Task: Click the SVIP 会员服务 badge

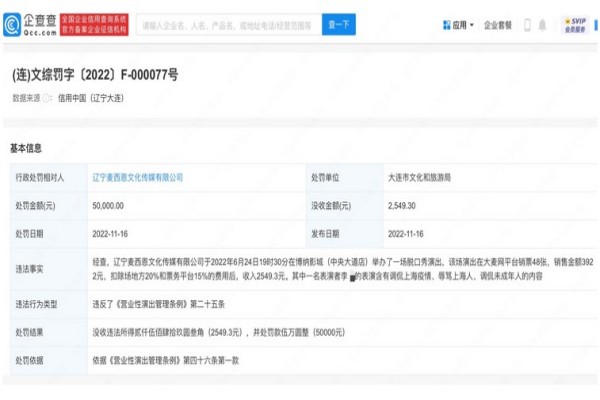Action: pyautogui.click(x=575, y=25)
